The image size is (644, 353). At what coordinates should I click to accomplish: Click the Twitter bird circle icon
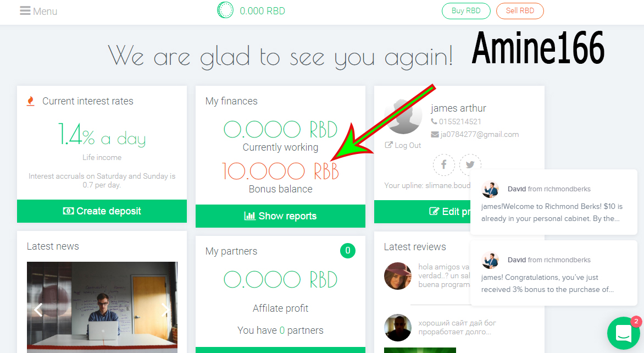470,165
